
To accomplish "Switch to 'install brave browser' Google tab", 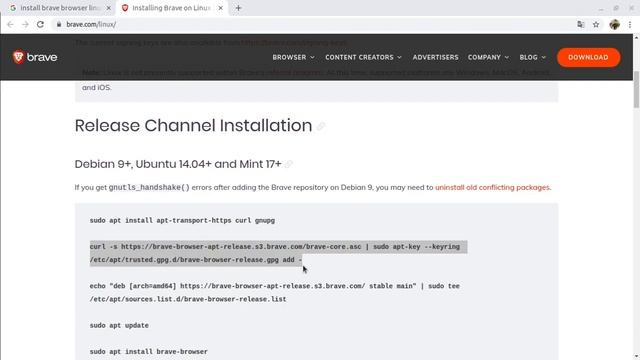I will (60, 8).
